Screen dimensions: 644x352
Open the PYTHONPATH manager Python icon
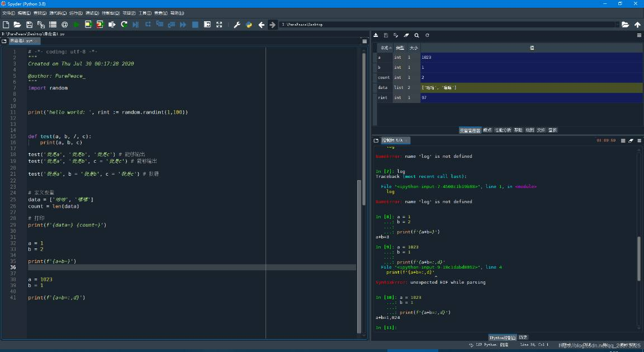[x=249, y=25]
